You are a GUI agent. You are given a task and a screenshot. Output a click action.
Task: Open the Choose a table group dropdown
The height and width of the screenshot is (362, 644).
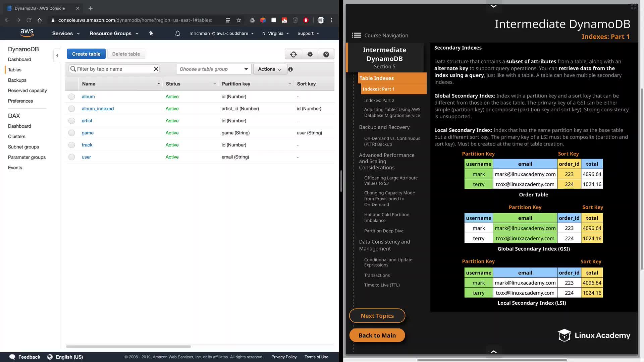213,69
